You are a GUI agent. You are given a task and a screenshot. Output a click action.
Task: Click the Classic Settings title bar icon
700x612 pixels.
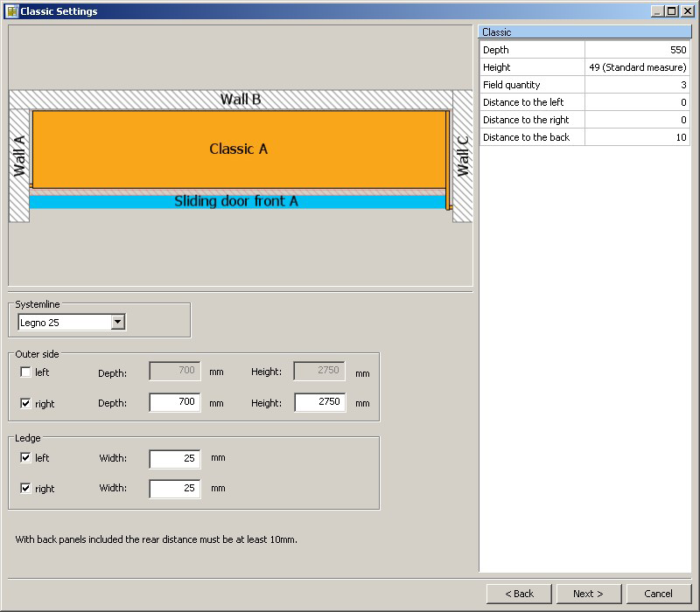(x=11, y=11)
